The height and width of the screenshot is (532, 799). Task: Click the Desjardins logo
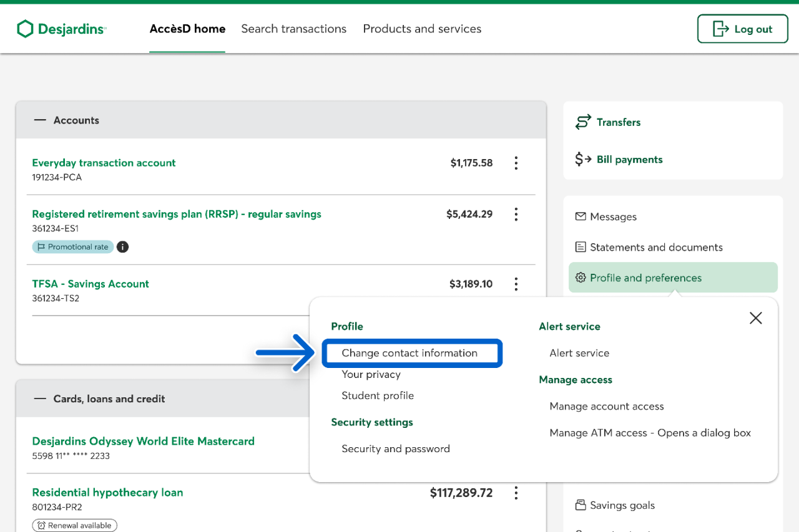(61, 29)
